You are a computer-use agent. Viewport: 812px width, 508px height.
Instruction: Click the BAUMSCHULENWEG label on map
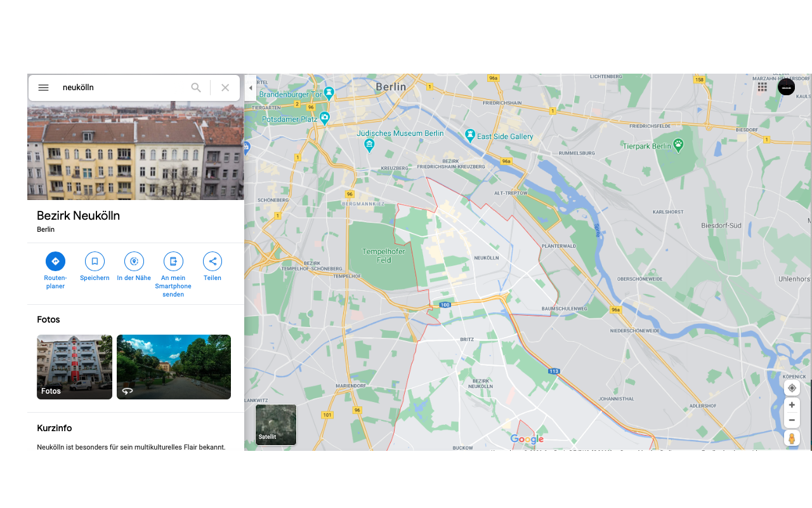coord(565,308)
